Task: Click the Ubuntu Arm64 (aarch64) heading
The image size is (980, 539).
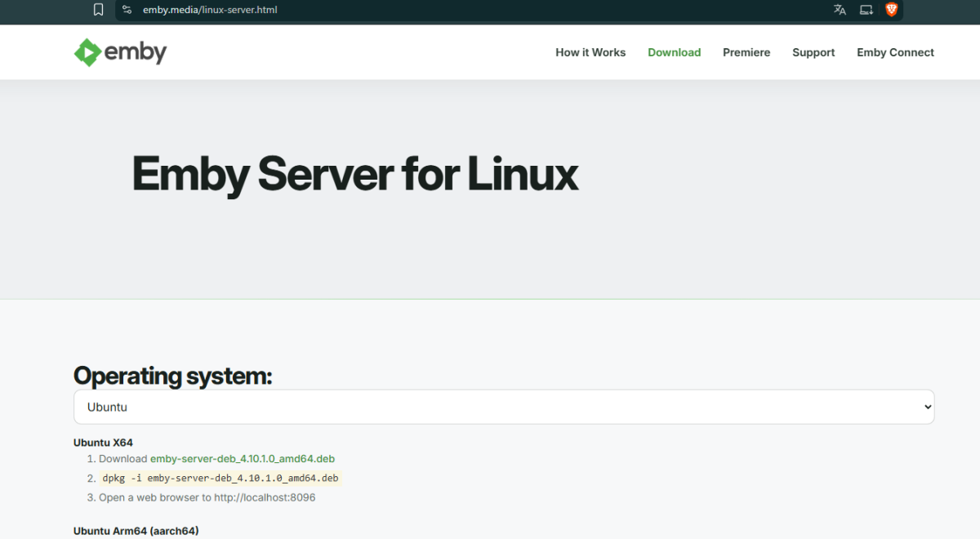Action: coord(136,531)
